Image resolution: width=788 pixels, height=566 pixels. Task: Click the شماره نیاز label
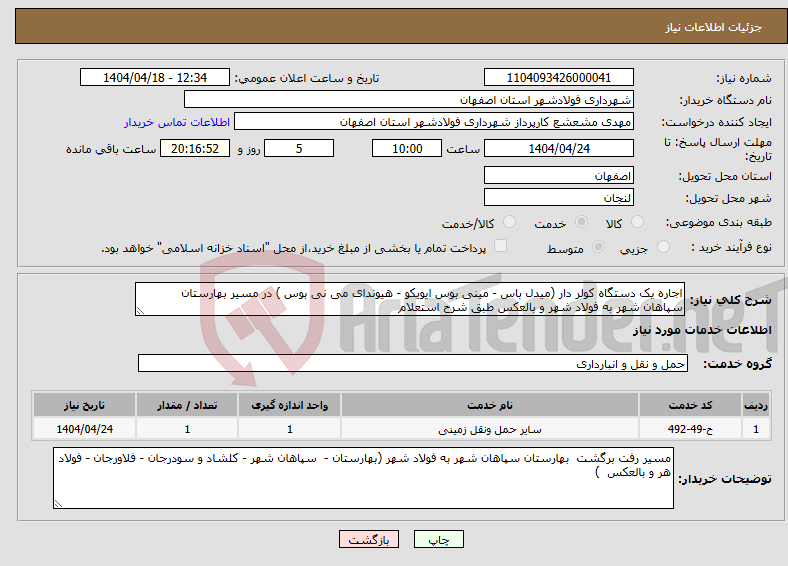(744, 78)
